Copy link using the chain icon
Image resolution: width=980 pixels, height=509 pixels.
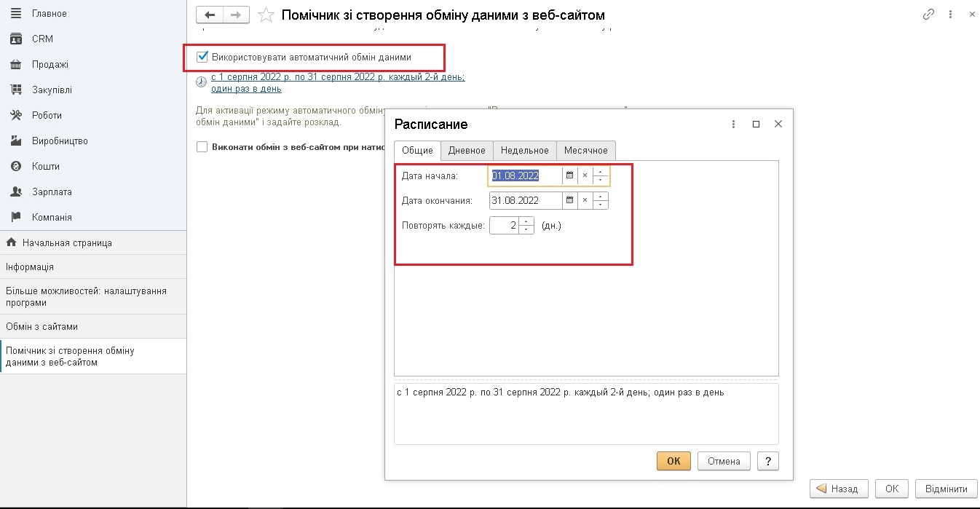pos(928,15)
